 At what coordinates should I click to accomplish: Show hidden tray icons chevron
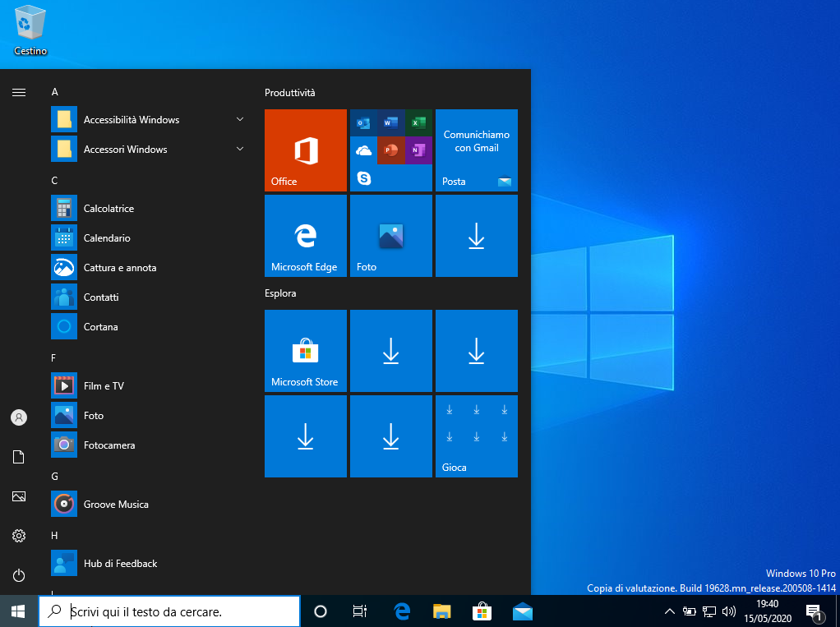670,611
